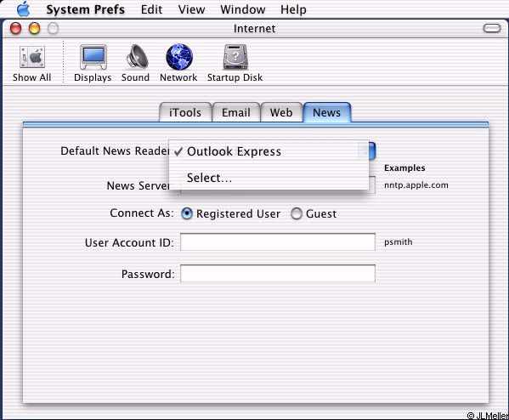Switch to the Web tab
This screenshot has height=420, width=509.
[x=281, y=112]
